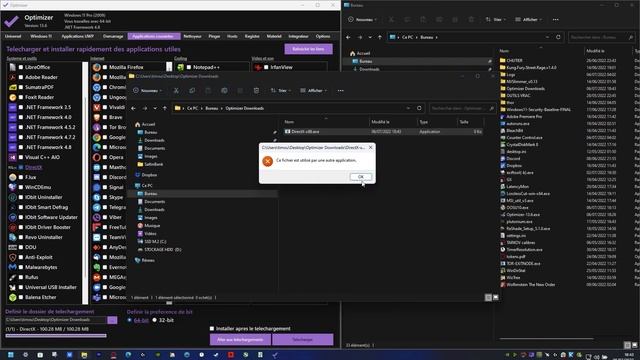Image resolution: width=640 pixels, height=360 pixels.
Task: Open Trier dropdown in Bureau window
Action: point(496,20)
